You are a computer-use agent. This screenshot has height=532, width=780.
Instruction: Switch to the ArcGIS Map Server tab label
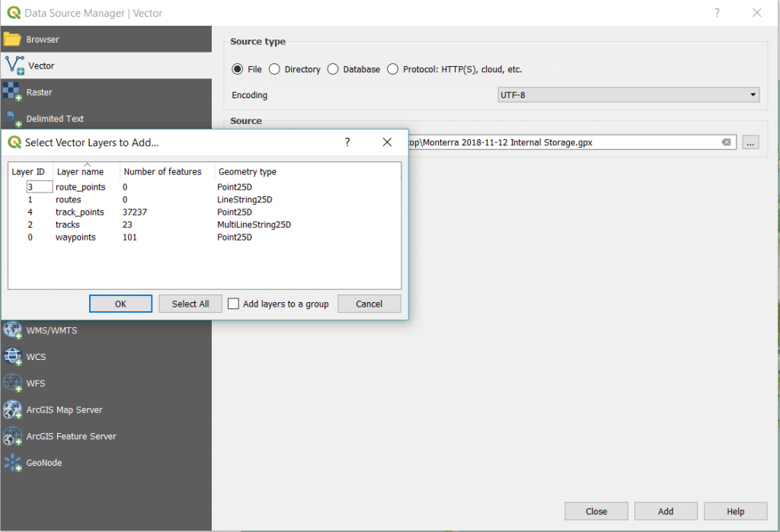point(64,409)
